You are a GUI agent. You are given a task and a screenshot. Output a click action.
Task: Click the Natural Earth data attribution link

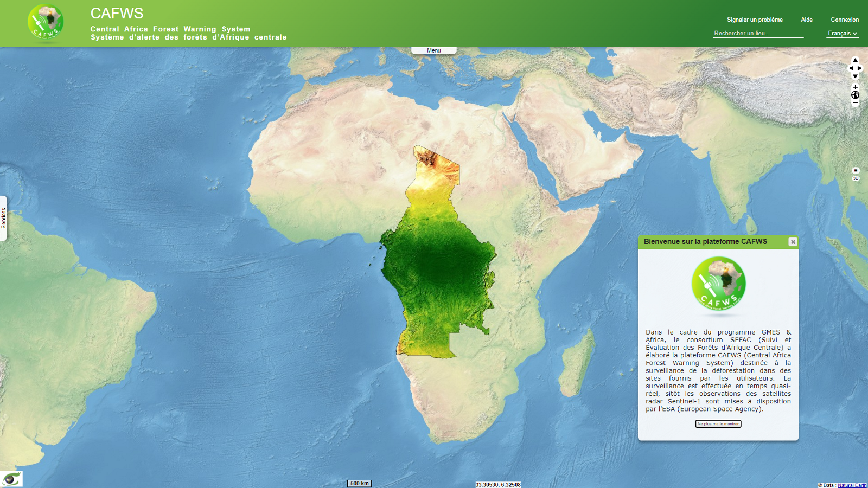(x=852, y=485)
